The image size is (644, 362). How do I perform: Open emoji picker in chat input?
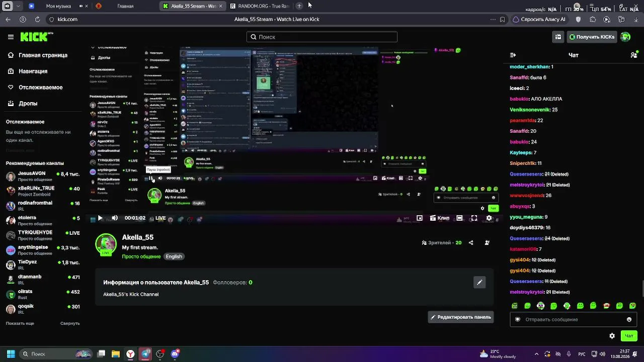[629, 319]
